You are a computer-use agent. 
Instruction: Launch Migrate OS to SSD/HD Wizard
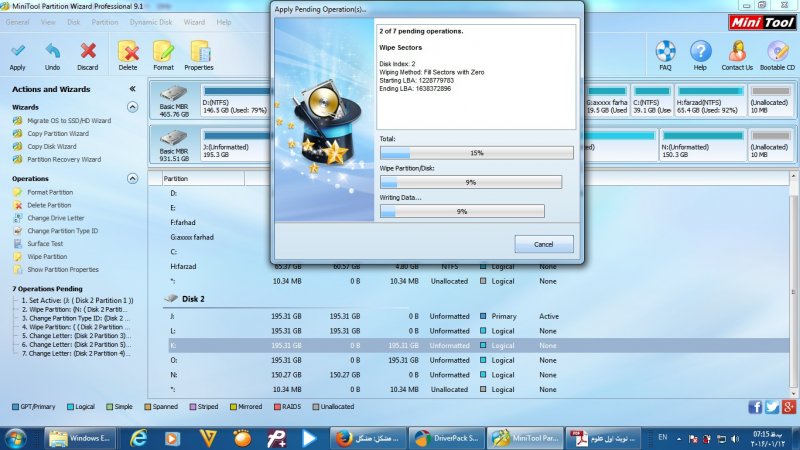[69, 120]
